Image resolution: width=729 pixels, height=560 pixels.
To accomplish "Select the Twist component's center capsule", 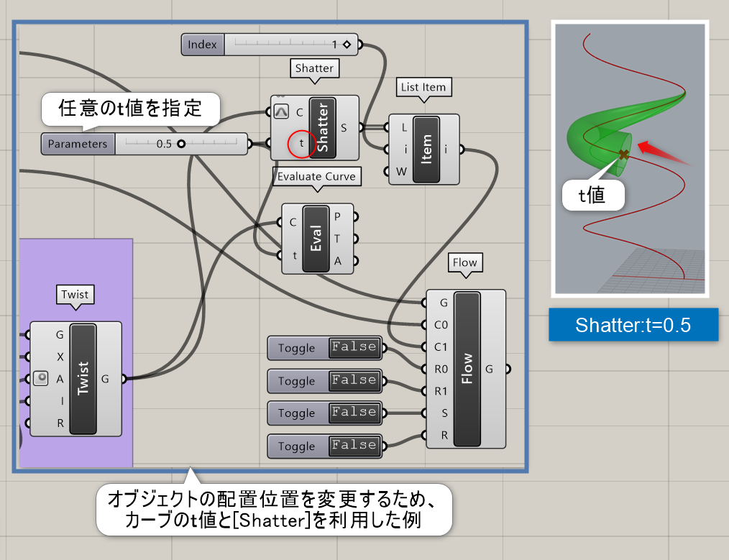I will pyautogui.click(x=83, y=378).
